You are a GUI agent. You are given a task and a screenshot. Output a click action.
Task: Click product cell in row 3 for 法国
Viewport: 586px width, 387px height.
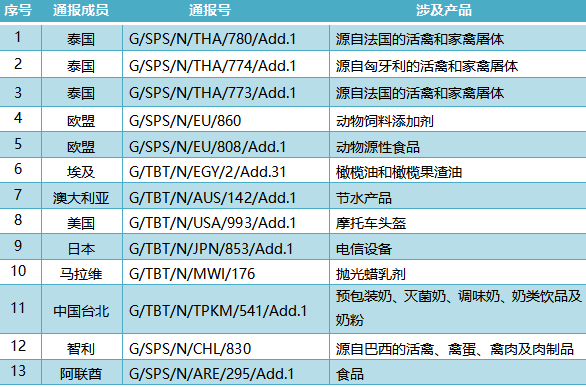coord(420,93)
